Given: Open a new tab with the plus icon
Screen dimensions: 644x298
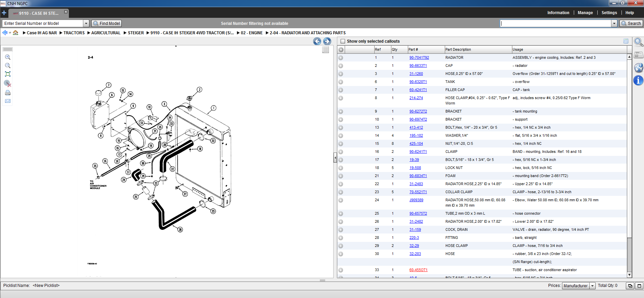Looking at the screenshot, I should coord(4,13).
